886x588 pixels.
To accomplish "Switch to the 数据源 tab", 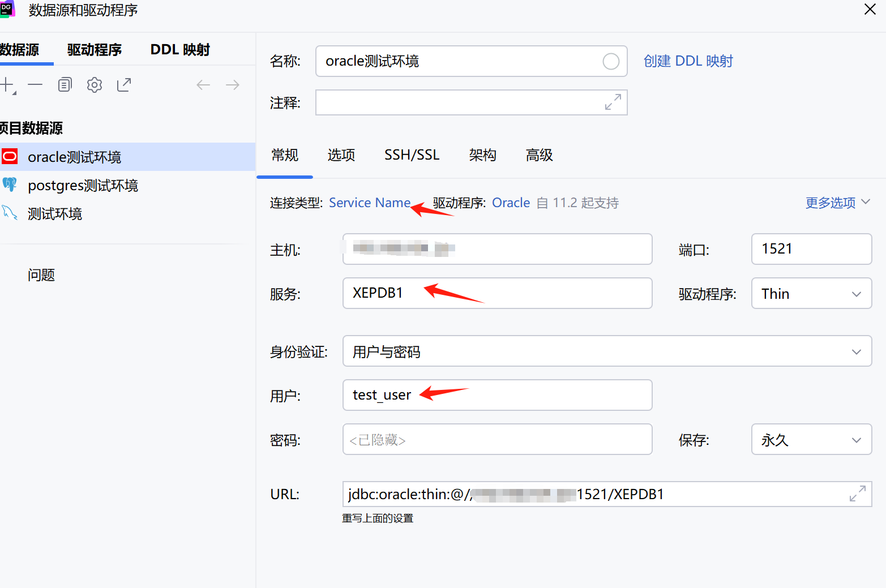I will click(20, 50).
